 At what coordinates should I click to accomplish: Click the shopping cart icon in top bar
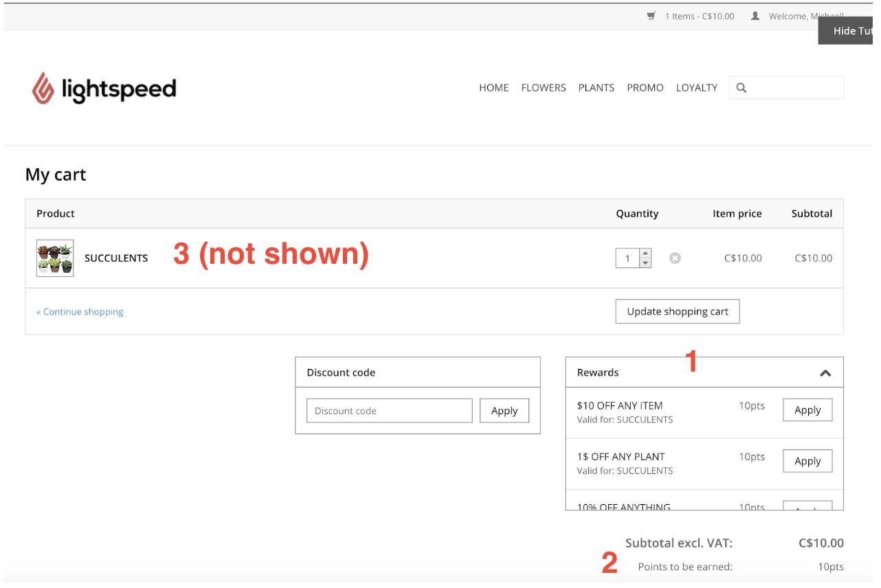(x=651, y=16)
